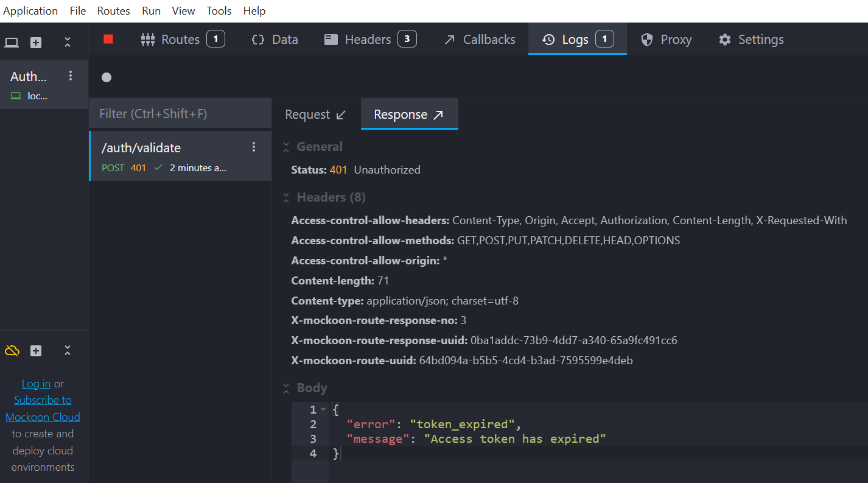Select the Auth environment entry

pyautogui.click(x=44, y=85)
